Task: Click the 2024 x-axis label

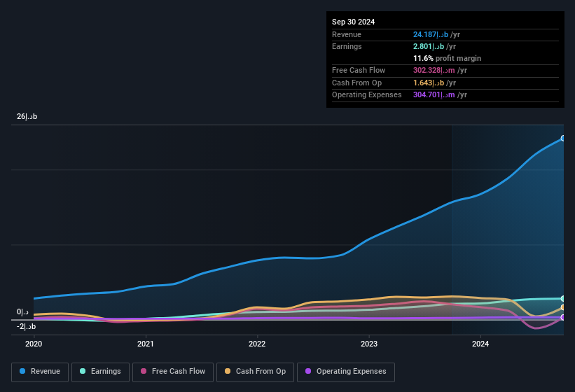Action: [x=480, y=344]
